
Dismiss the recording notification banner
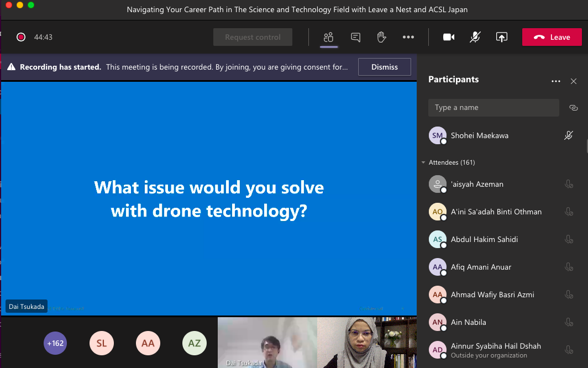pyautogui.click(x=384, y=67)
